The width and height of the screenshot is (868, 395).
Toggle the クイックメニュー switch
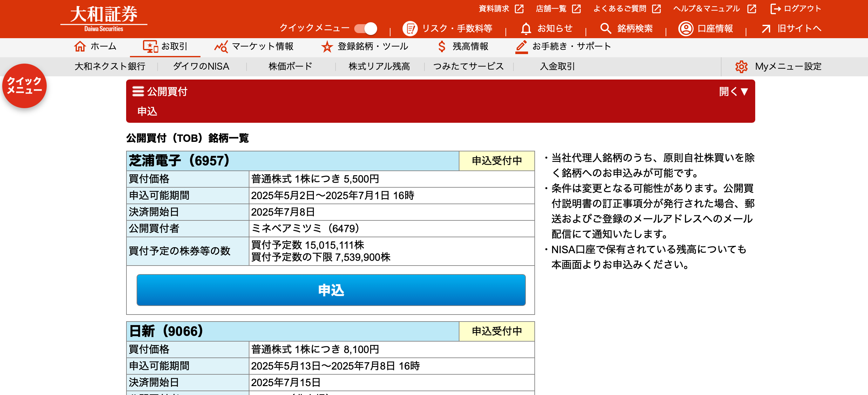coord(366,28)
